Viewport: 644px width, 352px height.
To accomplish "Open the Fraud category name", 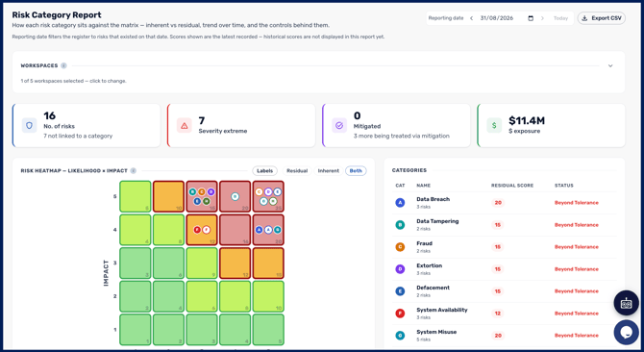I will click(424, 243).
